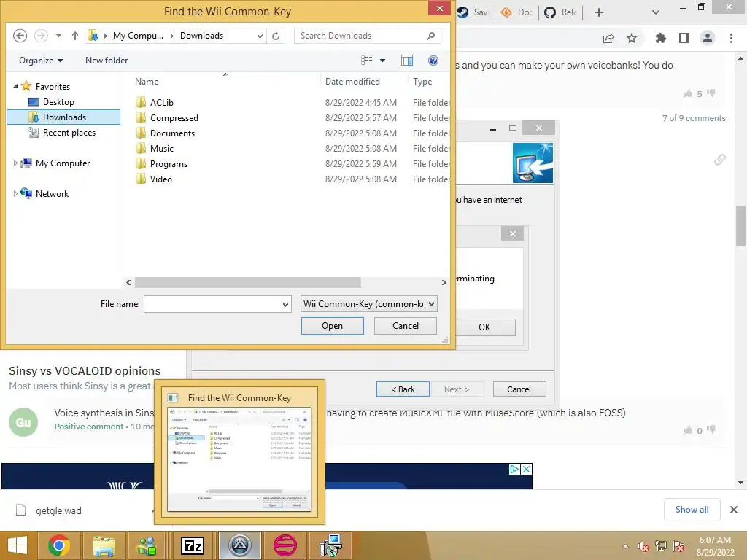Viewport: 747px width, 560px height.
Task: Open Chrome from the taskbar
Action: (59, 545)
